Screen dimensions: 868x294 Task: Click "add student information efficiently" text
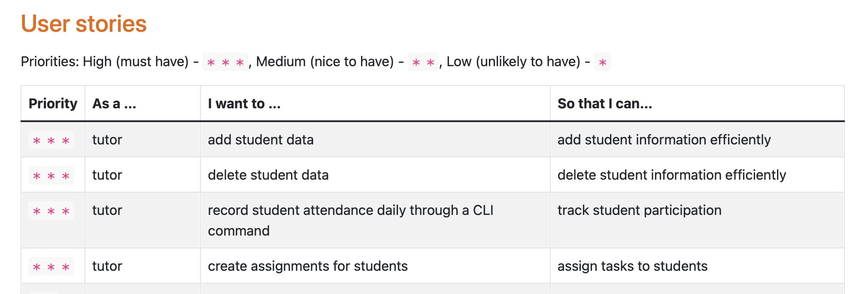(664, 140)
